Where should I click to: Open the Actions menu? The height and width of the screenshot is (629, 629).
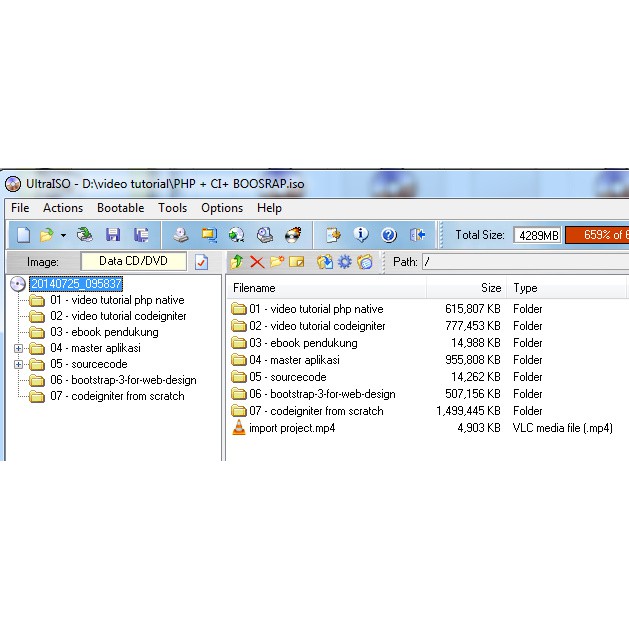[x=63, y=208]
